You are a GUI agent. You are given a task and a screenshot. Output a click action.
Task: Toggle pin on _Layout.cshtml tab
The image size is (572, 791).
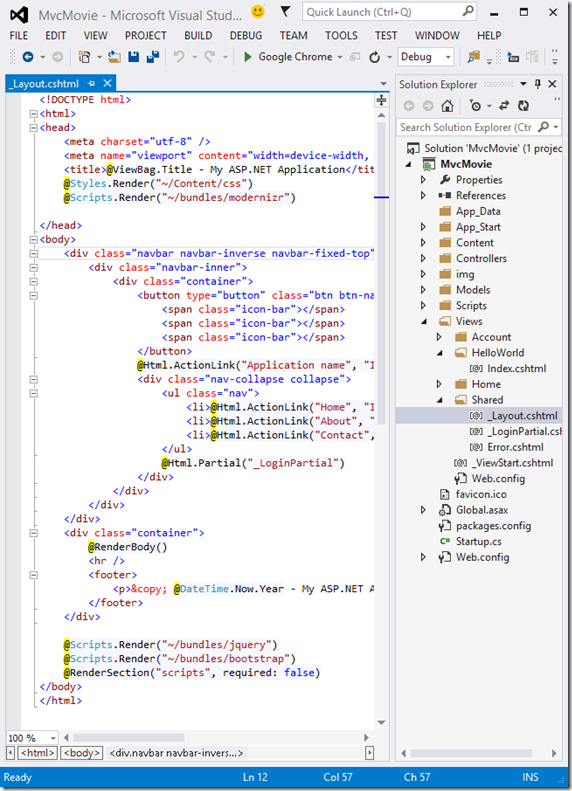click(x=91, y=83)
